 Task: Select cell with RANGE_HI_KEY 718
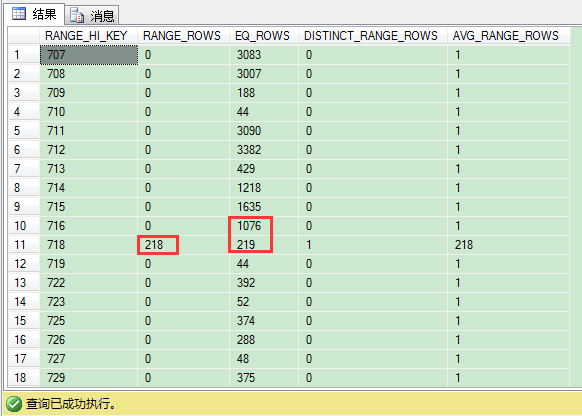point(89,245)
